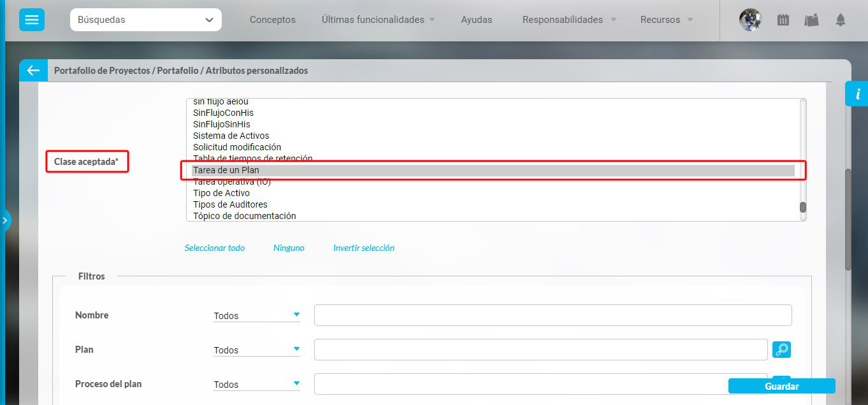Screen dimensions: 868x405
Task: Click the Seleccionar todo link
Action: pyautogui.click(x=214, y=248)
